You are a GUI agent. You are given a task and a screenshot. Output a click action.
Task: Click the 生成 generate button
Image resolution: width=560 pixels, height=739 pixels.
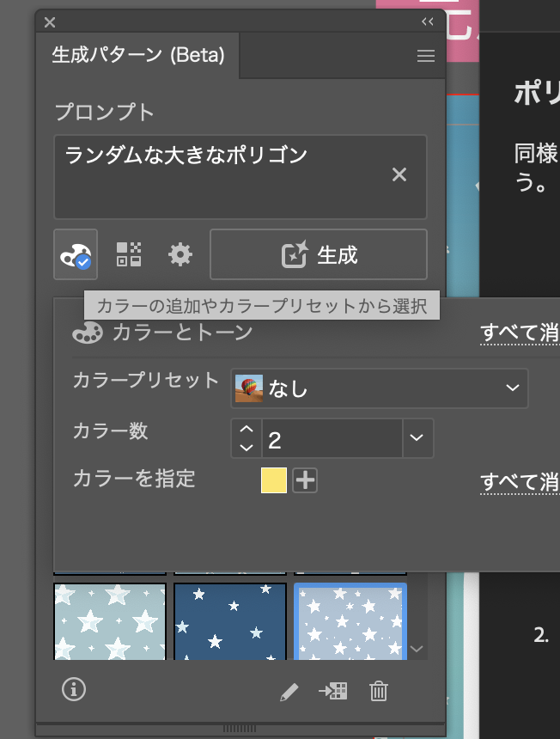point(319,254)
